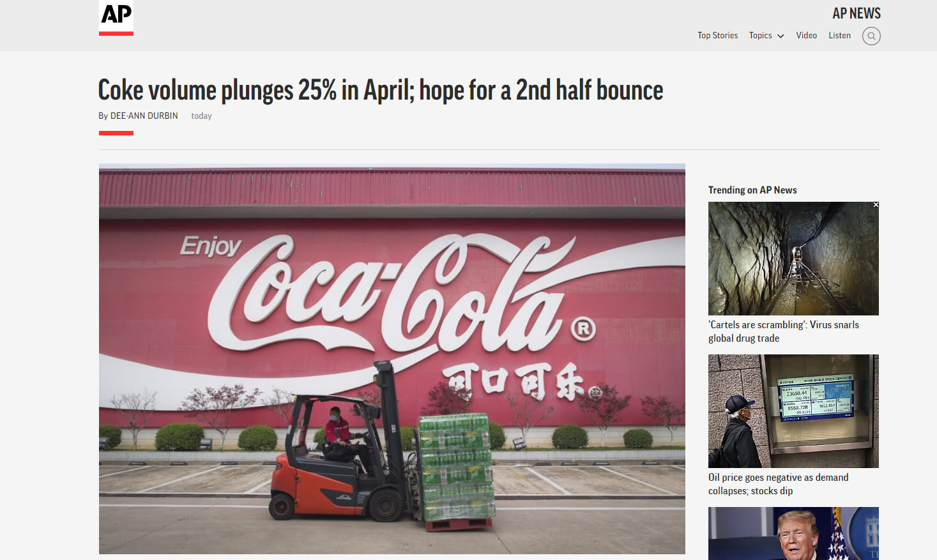Click the 'today' timestamp
The height and width of the screenshot is (560, 937).
(x=201, y=116)
